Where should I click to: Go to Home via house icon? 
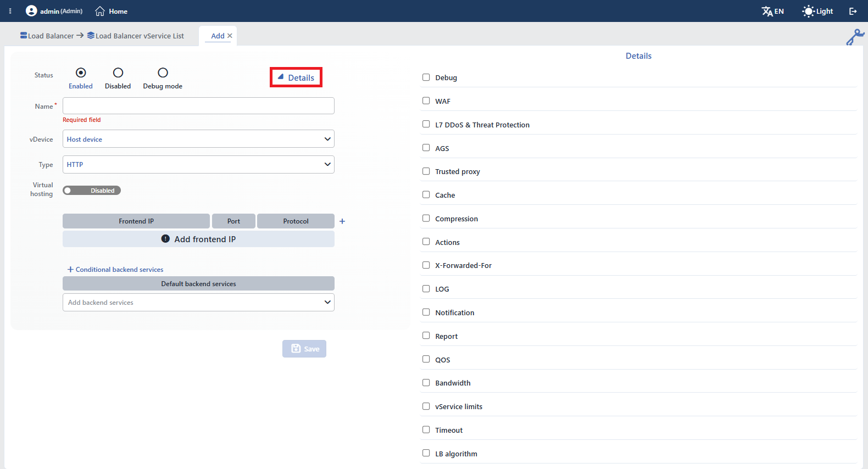[100, 11]
